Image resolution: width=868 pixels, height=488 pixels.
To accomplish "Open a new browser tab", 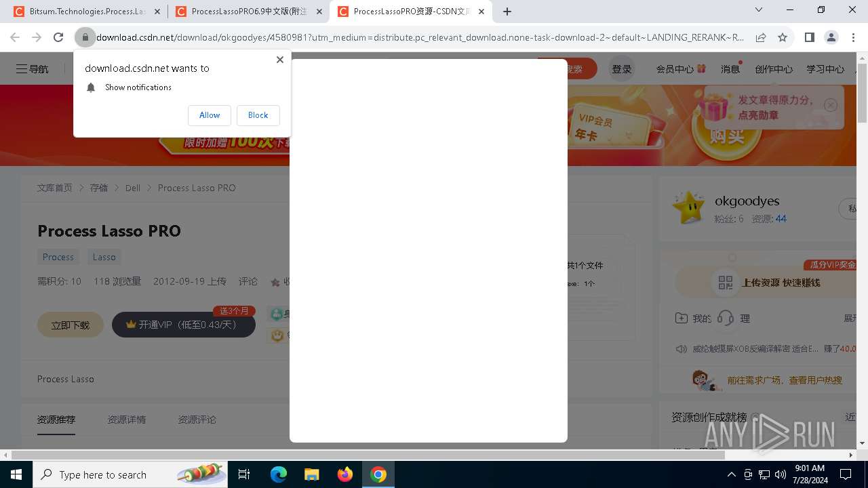I will [x=507, y=12].
